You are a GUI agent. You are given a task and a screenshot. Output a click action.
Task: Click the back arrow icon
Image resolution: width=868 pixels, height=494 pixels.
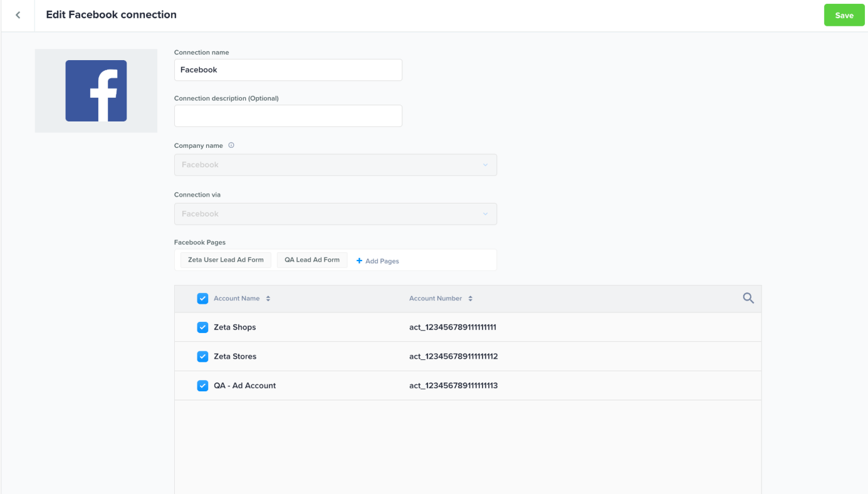(x=18, y=15)
